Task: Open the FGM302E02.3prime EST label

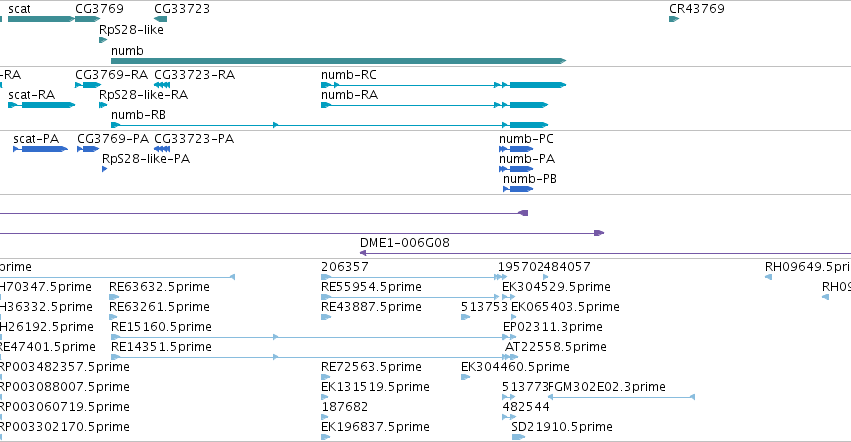Action: (x=607, y=387)
